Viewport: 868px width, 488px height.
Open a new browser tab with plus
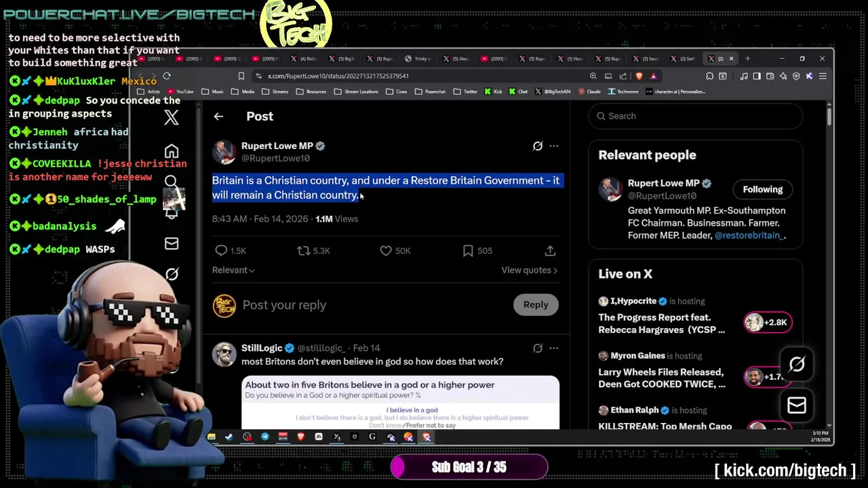(748, 59)
